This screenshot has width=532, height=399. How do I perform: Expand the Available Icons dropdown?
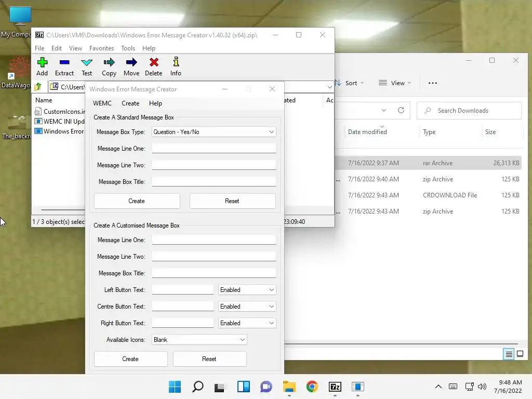(199, 340)
